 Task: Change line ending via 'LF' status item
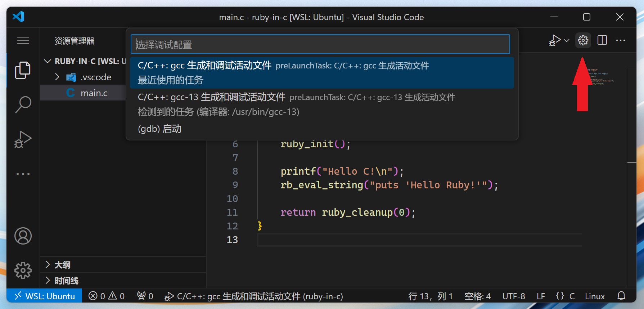(541, 296)
